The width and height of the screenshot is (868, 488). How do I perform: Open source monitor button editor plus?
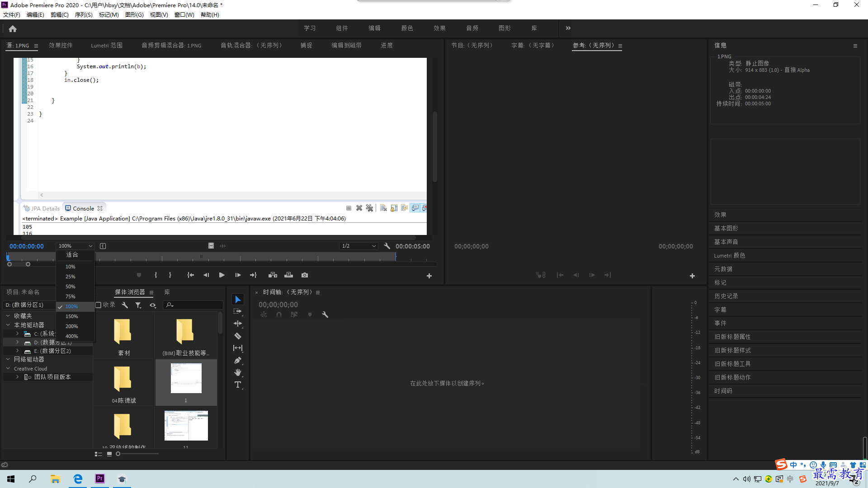click(x=429, y=276)
